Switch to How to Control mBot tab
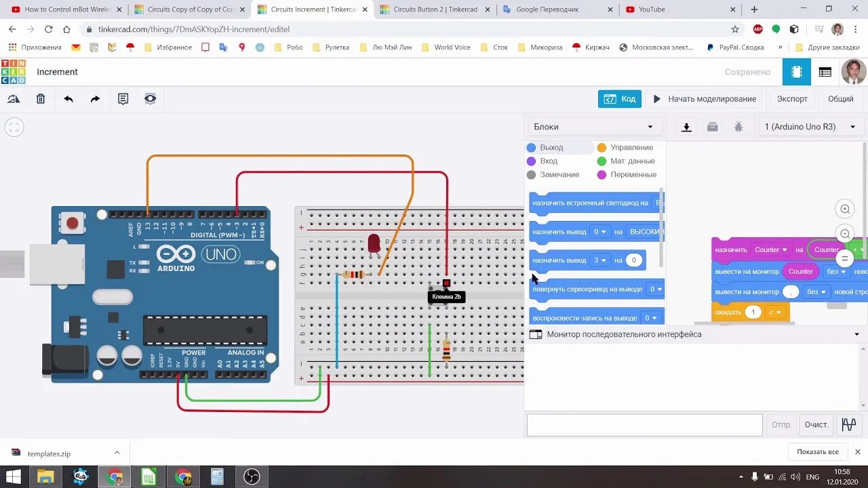Image resolution: width=868 pixels, height=488 pixels. pyautogui.click(x=68, y=9)
